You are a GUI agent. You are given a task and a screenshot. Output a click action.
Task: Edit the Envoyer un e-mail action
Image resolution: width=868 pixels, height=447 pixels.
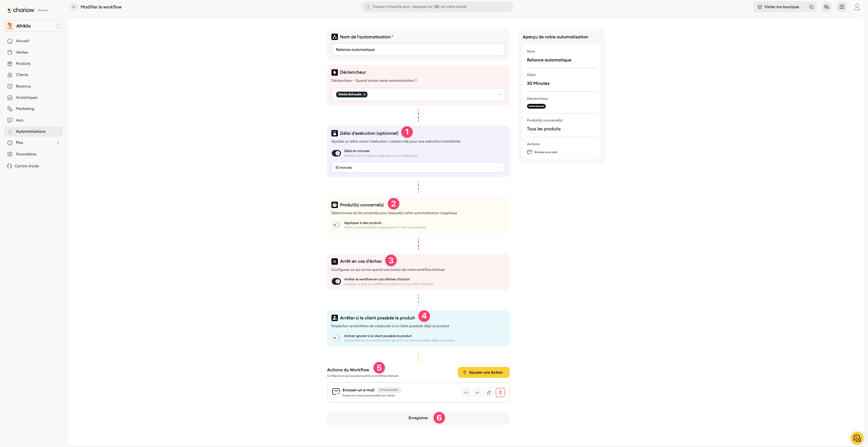489,392
